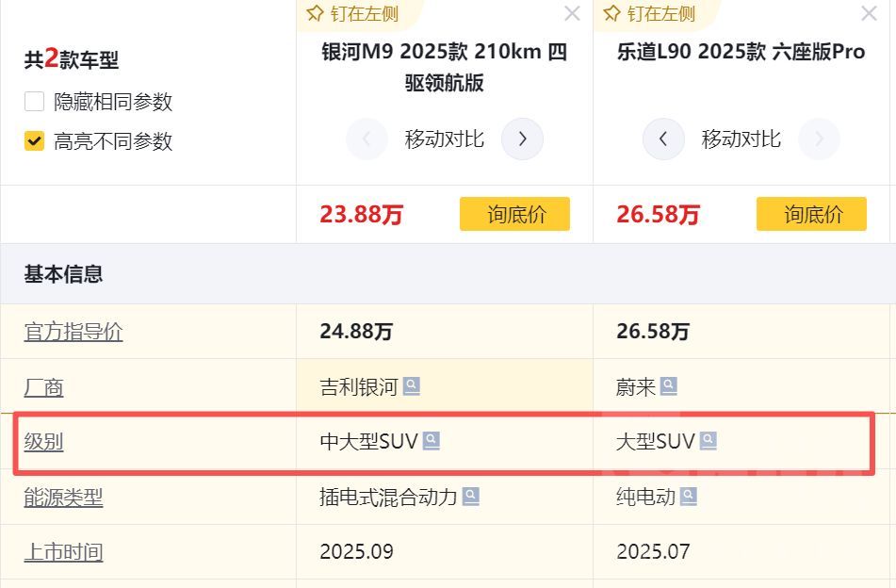Open the 上市时间 link
Image resolution: width=896 pixels, height=588 pixels.
[62, 552]
